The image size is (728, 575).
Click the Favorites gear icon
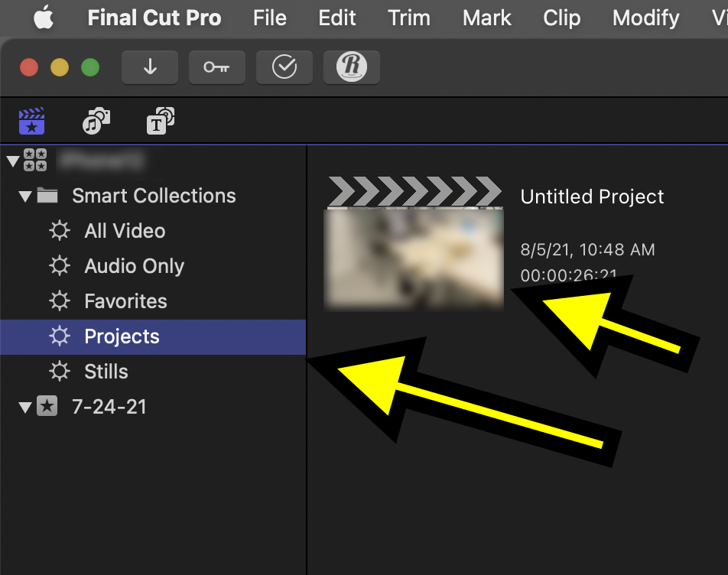(60, 301)
